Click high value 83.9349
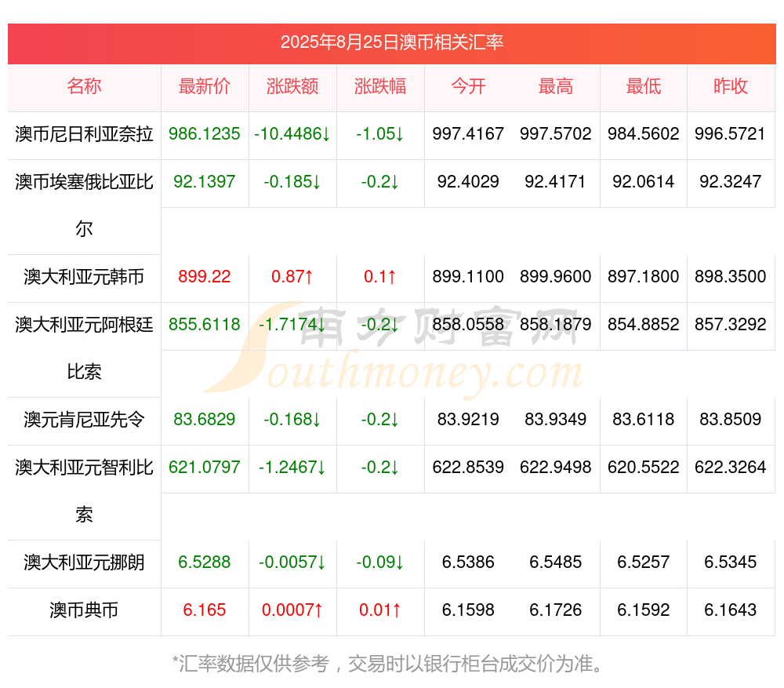 (x=556, y=419)
